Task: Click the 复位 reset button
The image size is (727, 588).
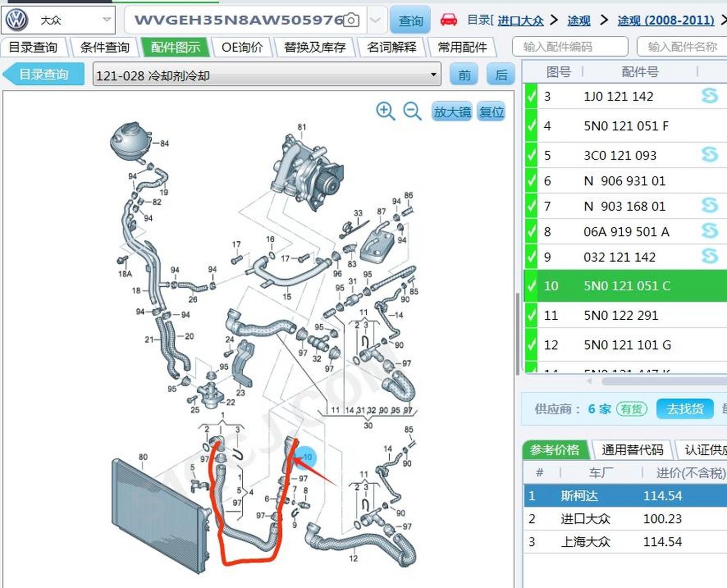Action: tap(491, 112)
